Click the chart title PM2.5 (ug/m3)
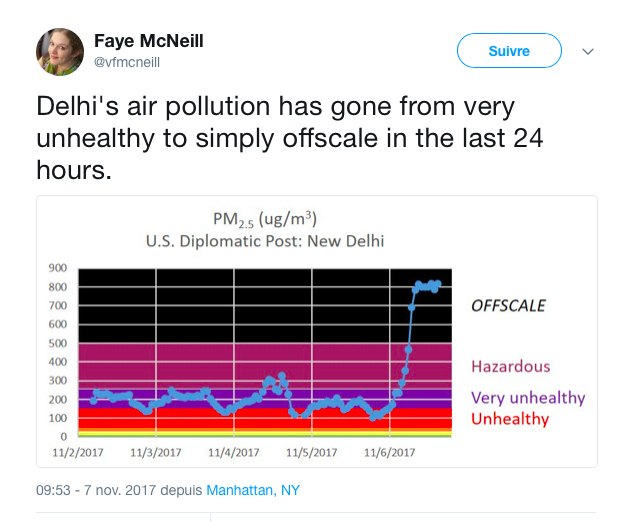Viewport: 631px width, 522px height. 265,219
